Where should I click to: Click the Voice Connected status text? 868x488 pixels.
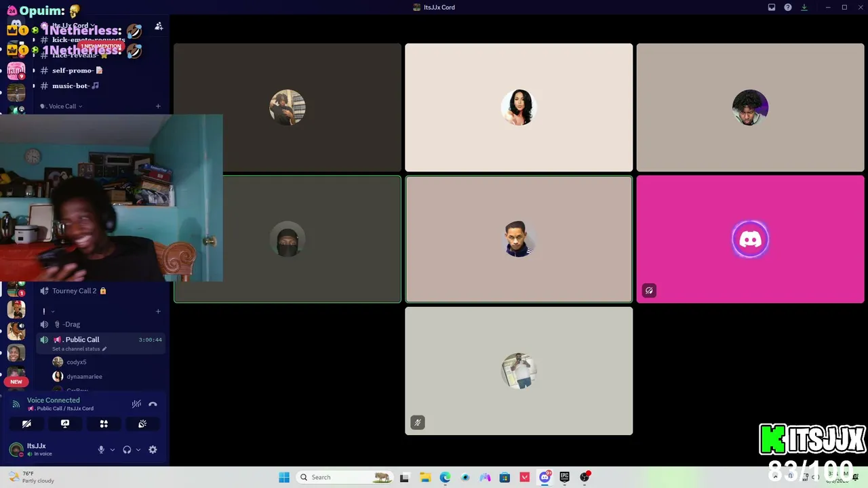tap(54, 400)
